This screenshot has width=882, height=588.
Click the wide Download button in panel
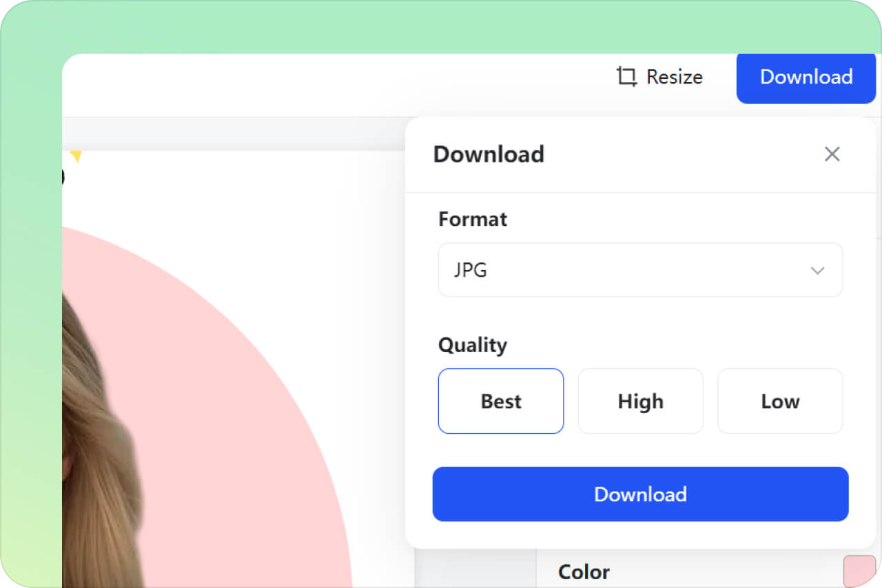click(x=640, y=494)
